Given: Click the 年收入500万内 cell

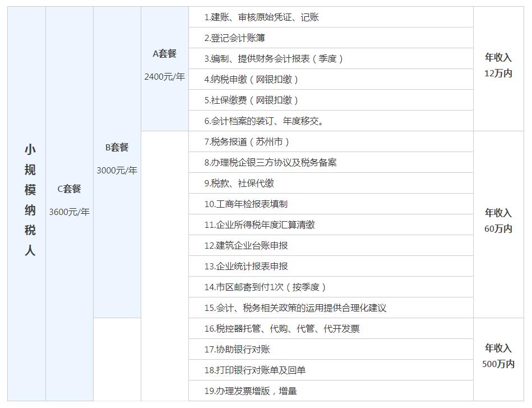Looking at the screenshot, I should click(498, 359).
